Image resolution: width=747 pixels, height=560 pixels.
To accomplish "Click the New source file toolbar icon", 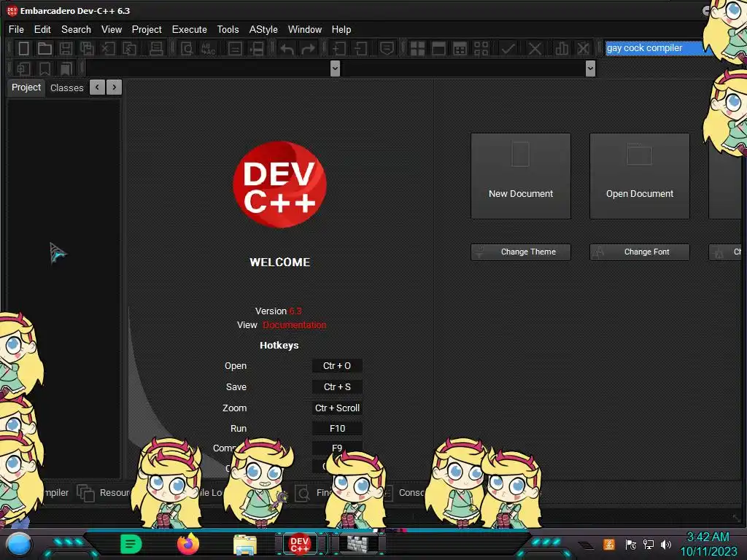I will (x=23, y=49).
